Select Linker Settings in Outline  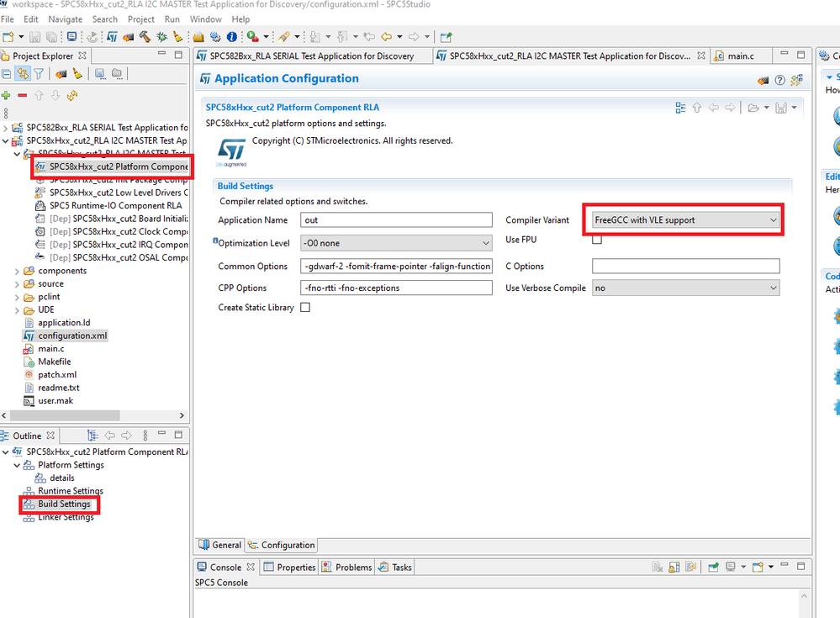point(66,517)
